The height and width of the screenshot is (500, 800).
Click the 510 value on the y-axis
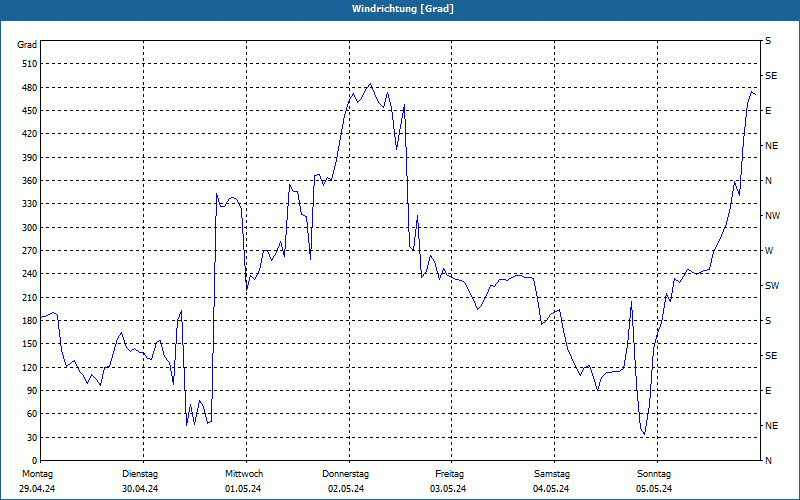pos(30,64)
